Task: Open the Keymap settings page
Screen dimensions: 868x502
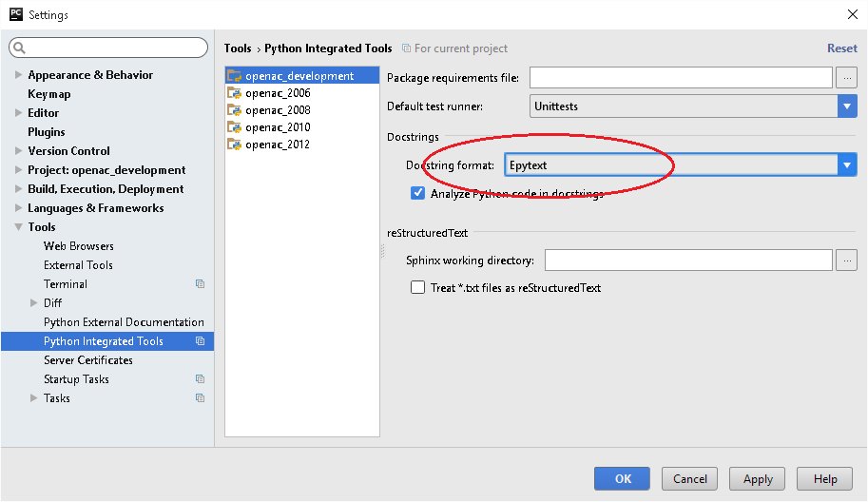Action: 49,94
